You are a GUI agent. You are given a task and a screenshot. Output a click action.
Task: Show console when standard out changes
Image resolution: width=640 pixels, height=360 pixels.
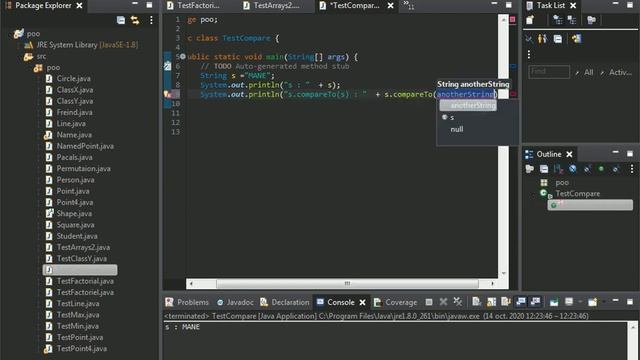(521, 302)
